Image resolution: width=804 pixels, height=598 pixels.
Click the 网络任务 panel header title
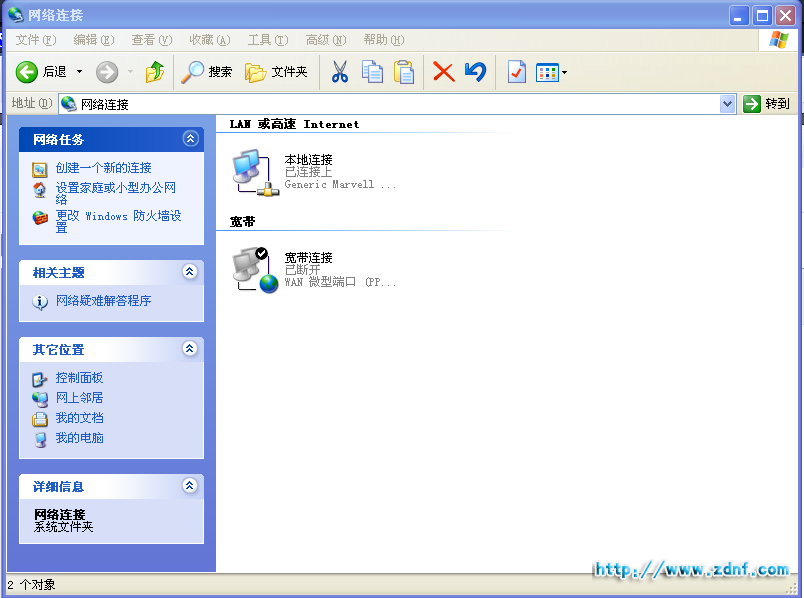[x=58, y=139]
